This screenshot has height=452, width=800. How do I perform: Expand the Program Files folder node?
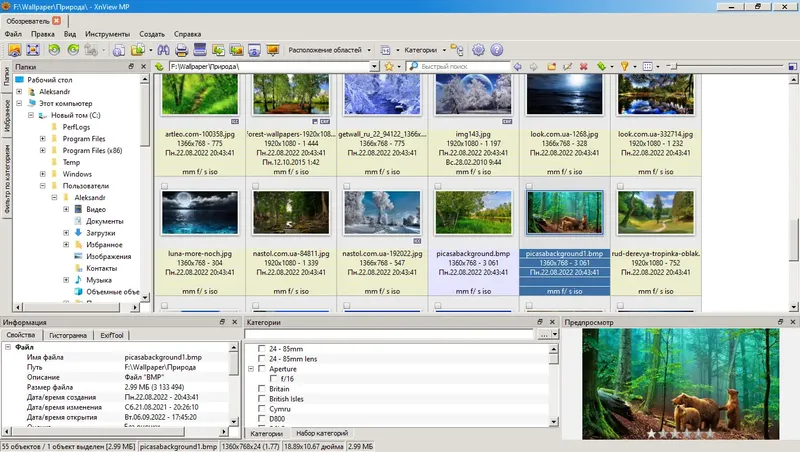(x=43, y=139)
